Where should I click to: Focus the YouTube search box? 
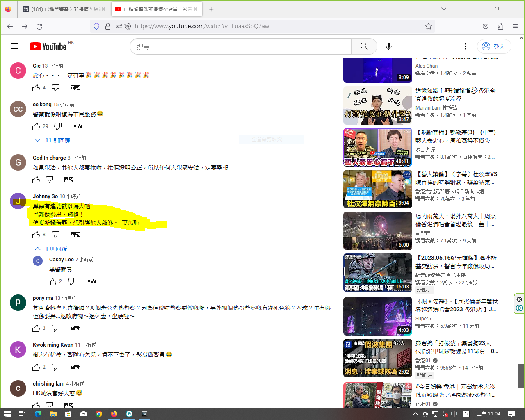pos(240,46)
